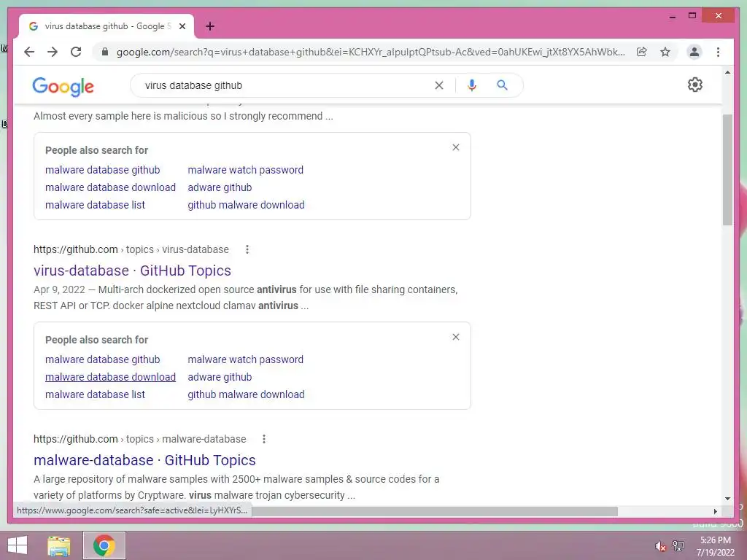
Task: Open Chrome's three-dot menu
Action: click(x=718, y=52)
